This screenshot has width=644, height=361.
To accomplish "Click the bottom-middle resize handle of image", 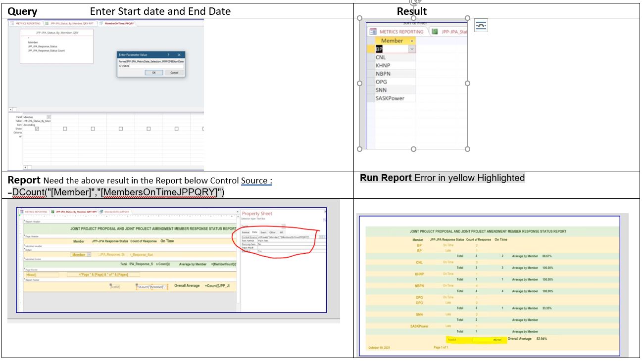I will 414,149.
